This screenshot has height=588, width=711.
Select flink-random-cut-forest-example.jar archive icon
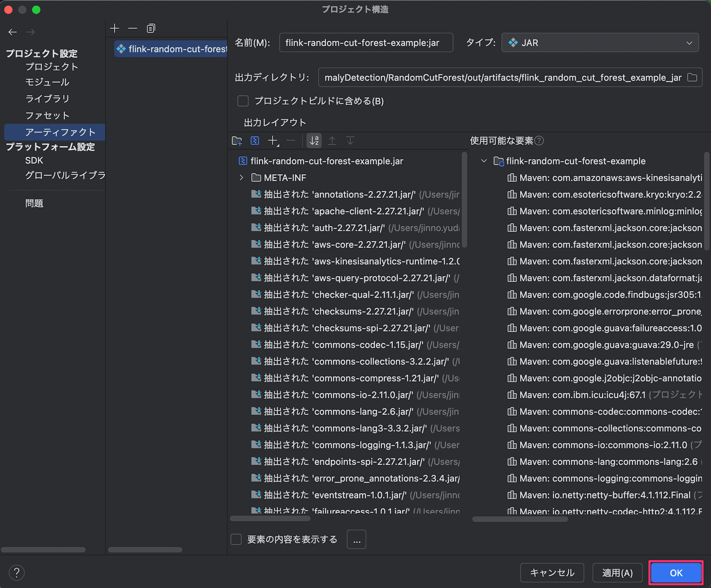(243, 161)
